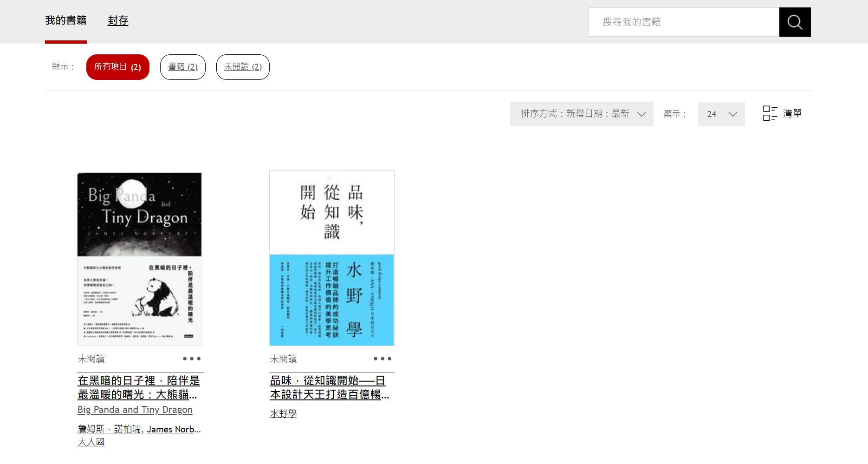Click the 搜尋我的書籍 search field
The height and width of the screenshot is (464, 868).
683,22
